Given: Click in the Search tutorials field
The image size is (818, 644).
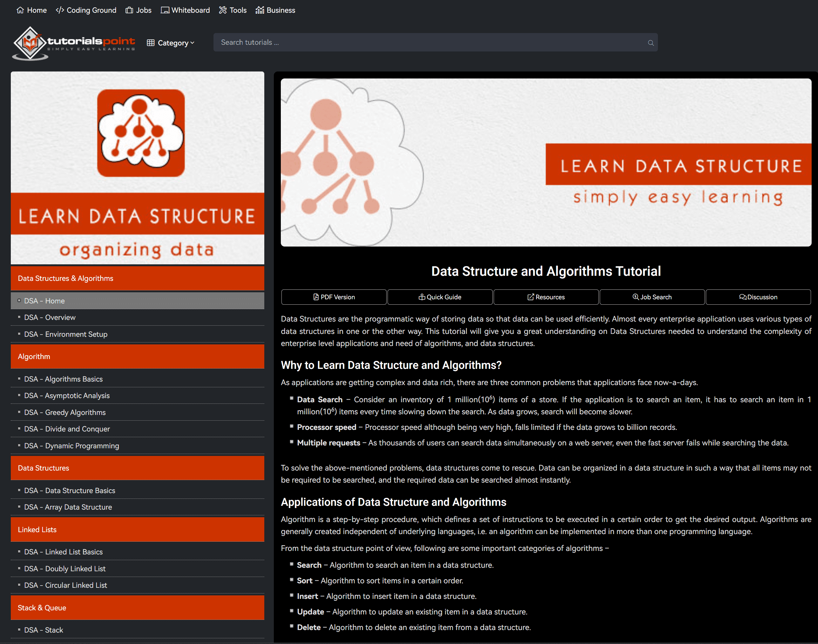Looking at the screenshot, I should pyautogui.click(x=430, y=43).
